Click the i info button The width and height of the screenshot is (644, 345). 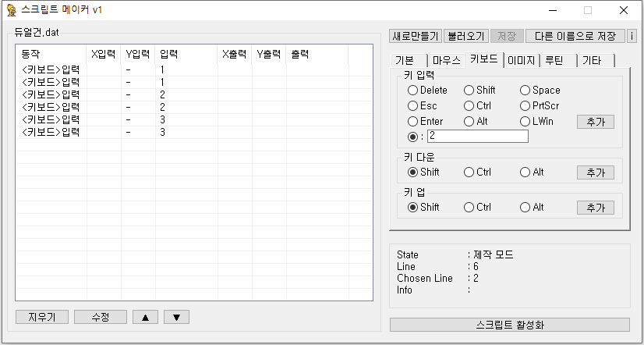pos(632,36)
